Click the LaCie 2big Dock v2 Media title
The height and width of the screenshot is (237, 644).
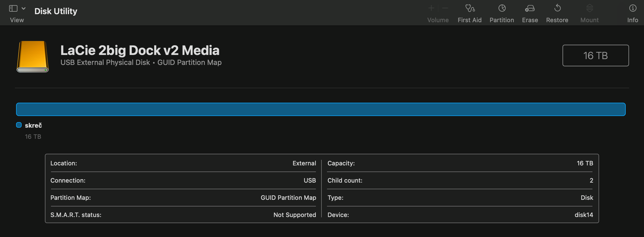(x=140, y=50)
